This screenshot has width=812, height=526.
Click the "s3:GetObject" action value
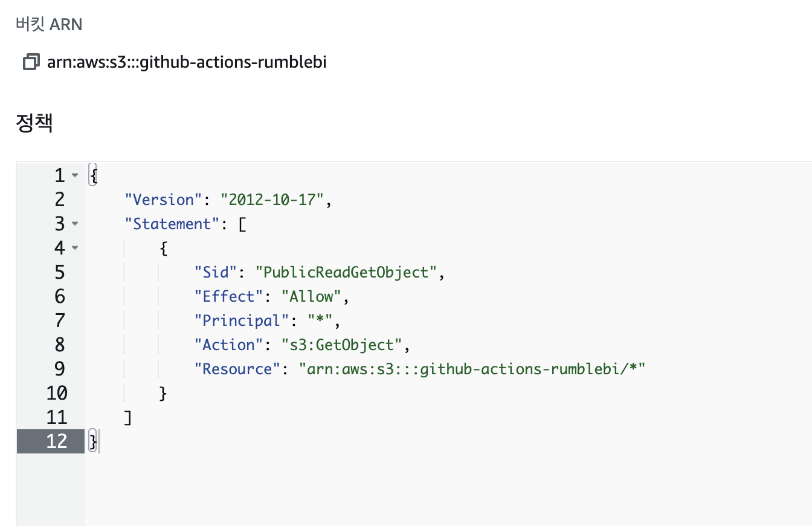(342, 345)
